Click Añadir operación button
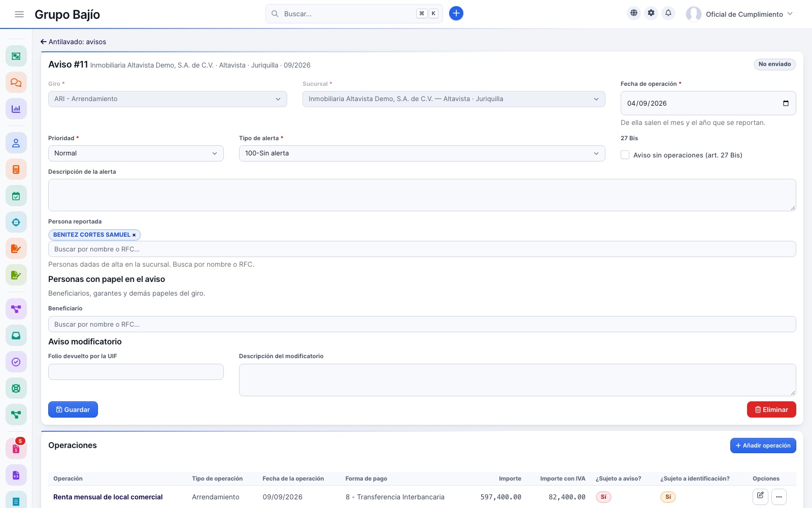The width and height of the screenshot is (812, 508). (763, 446)
